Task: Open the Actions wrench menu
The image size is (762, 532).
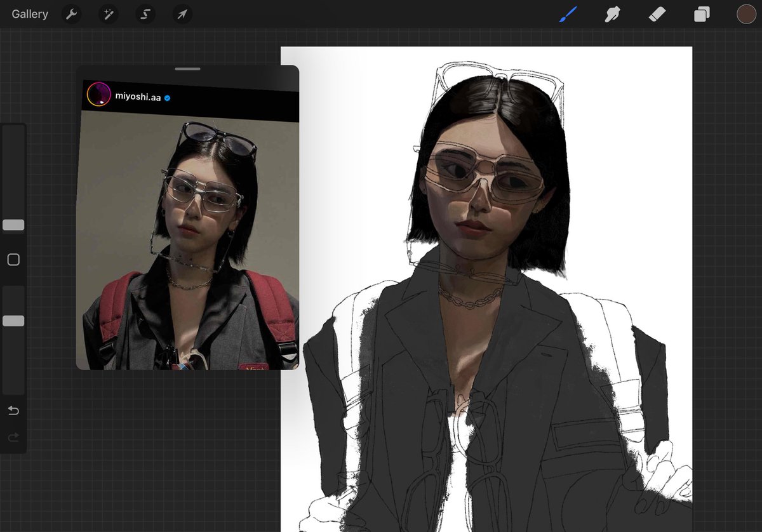Action: pyautogui.click(x=72, y=14)
